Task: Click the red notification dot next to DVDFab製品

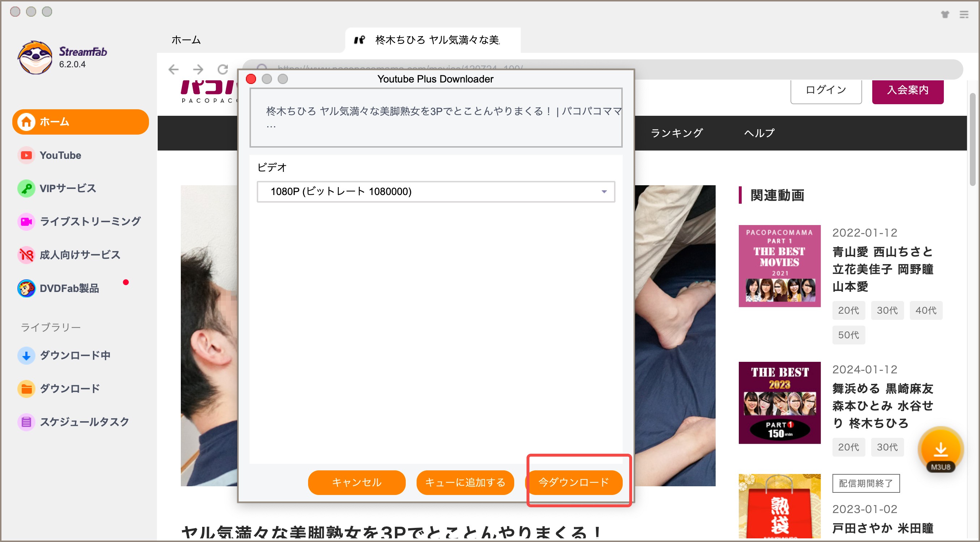Action: 126,282
